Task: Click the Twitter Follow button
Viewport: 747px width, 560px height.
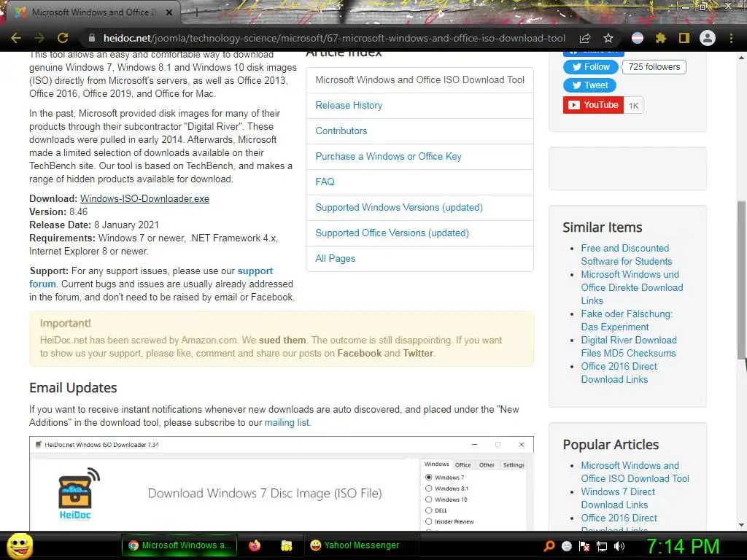Action: (591, 67)
